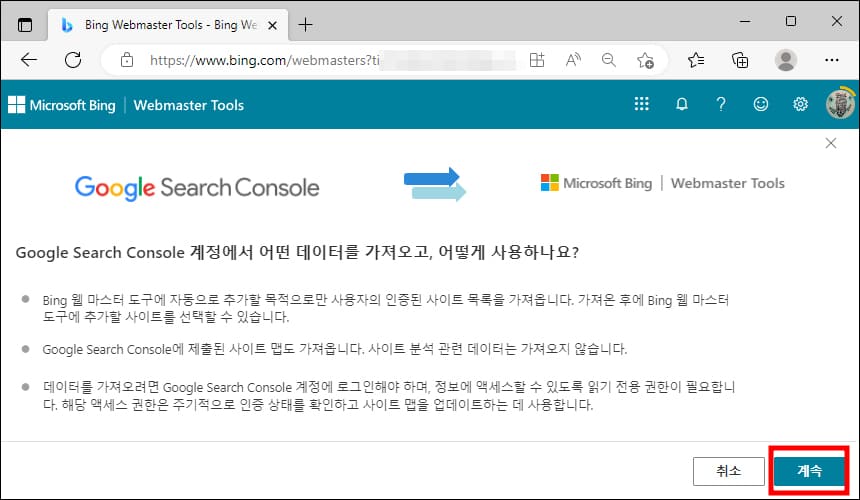Open the Favorites list
860x500 pixels.
(696, 60)
